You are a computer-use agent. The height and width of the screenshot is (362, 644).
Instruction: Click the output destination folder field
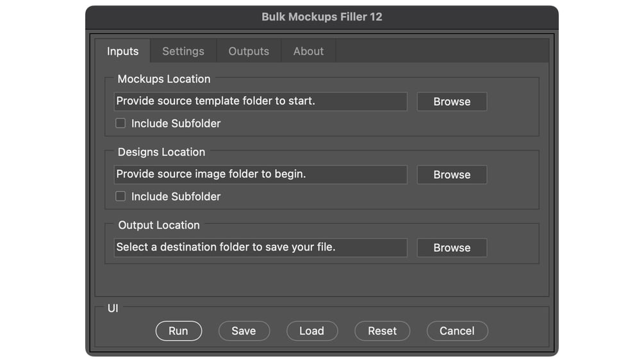(260, 247)
